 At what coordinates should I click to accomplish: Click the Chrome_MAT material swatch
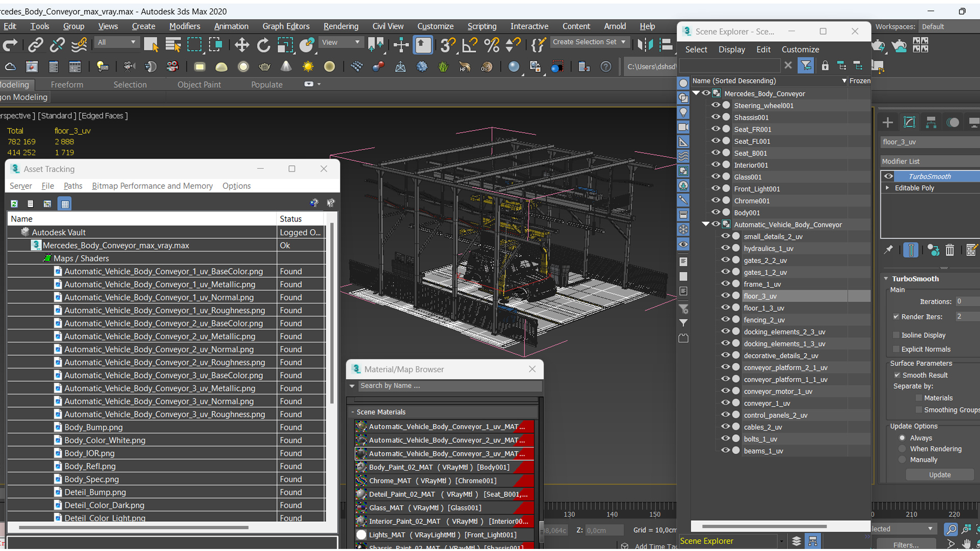(361, 481)
